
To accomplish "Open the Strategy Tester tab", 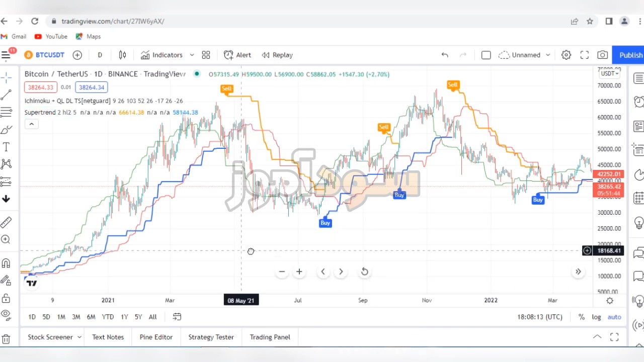I will coord(211,337).
